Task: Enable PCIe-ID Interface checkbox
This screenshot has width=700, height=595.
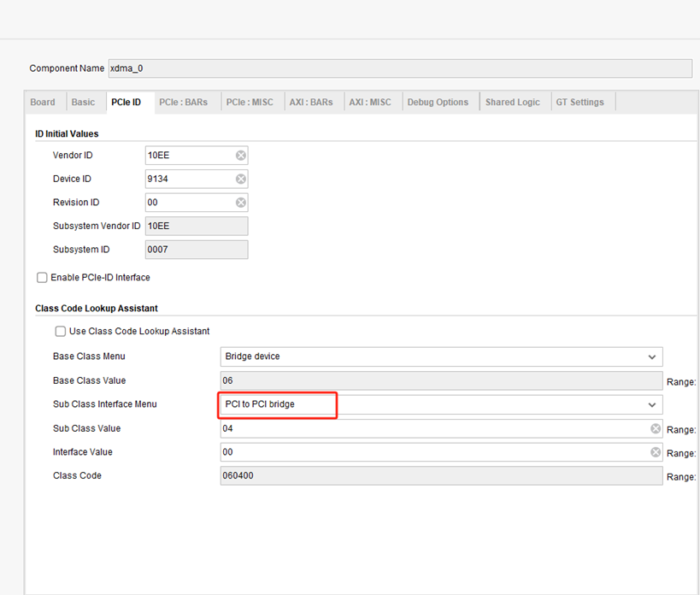Action: click(42, 278)
